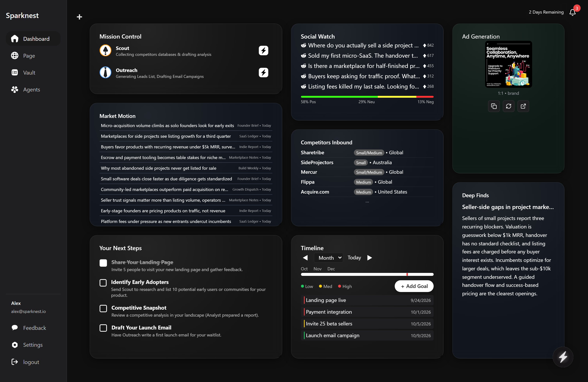588x382 pixels.
Task: Click Today in the Timeline controls
Action: coord(354,257)
